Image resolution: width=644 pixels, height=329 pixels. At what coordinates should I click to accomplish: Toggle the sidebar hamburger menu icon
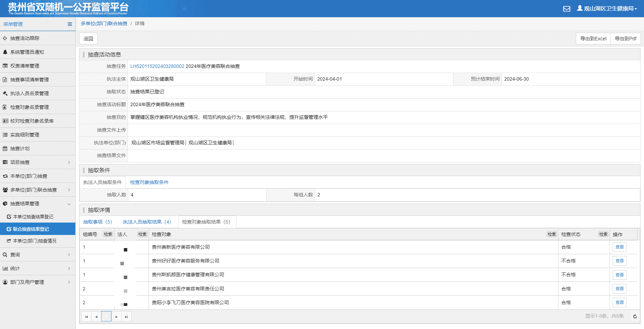70,24
